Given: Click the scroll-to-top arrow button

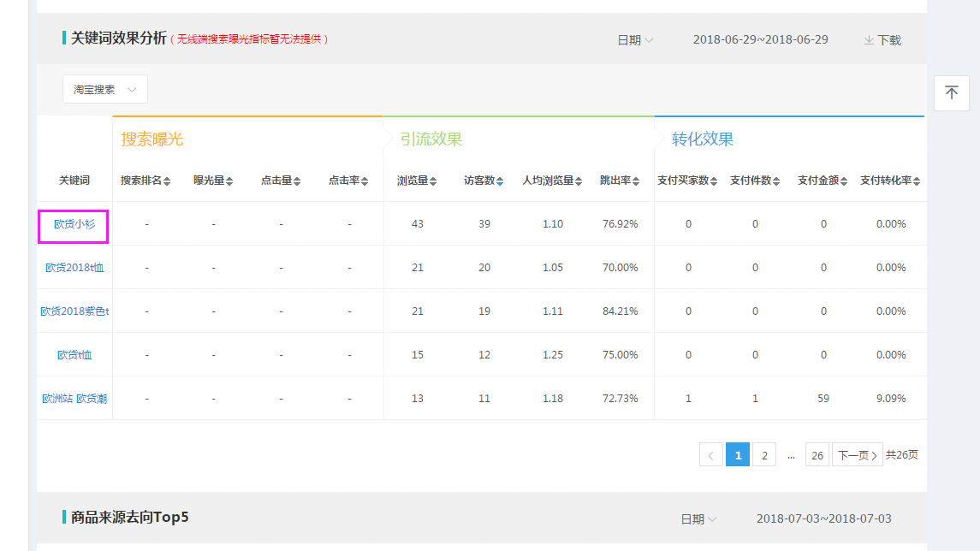Looking at the screenshot, I should tap(951, 92).
